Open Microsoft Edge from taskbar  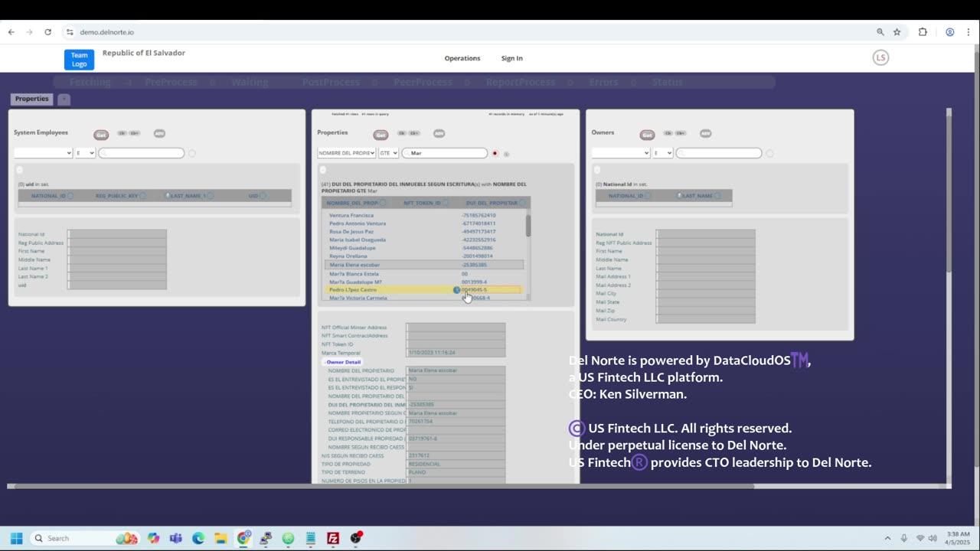point(198,538)
